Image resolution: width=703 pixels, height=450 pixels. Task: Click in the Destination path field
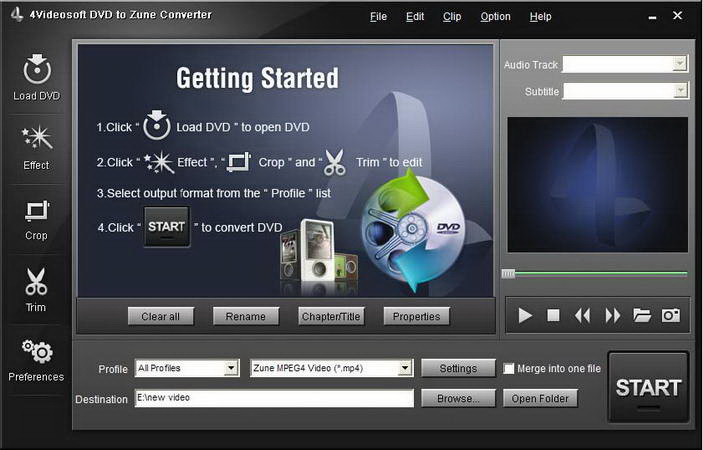[274, 398]
